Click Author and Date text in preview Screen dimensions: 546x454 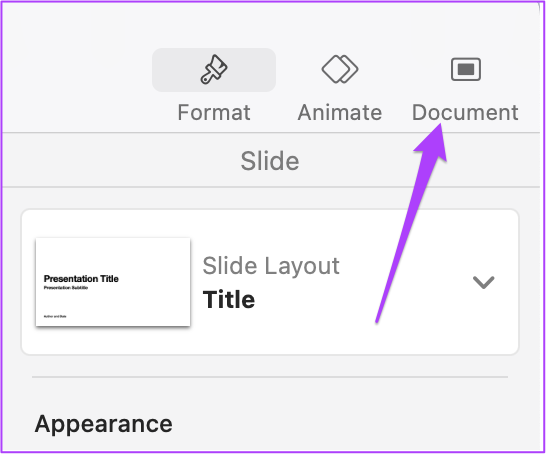point(55,316)
